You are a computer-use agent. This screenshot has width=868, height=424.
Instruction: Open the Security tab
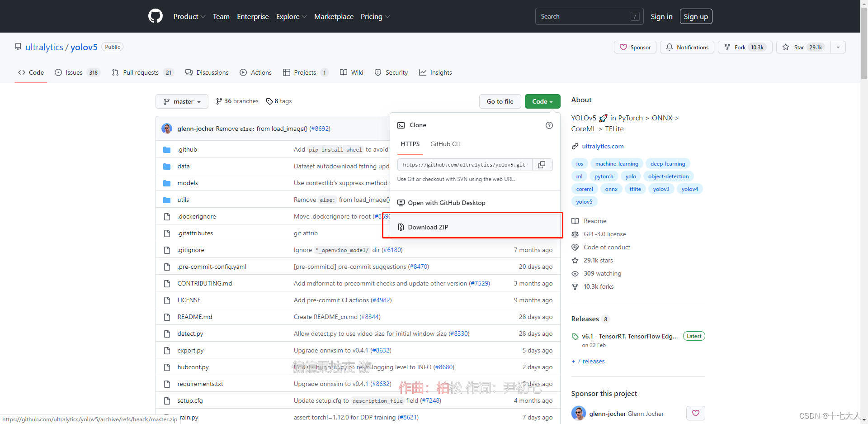[x=391, y=72]
